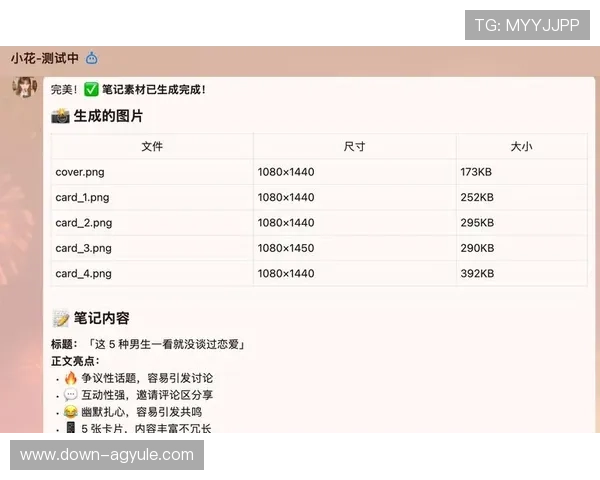Select the card_1.png file name

coord(82,198)
